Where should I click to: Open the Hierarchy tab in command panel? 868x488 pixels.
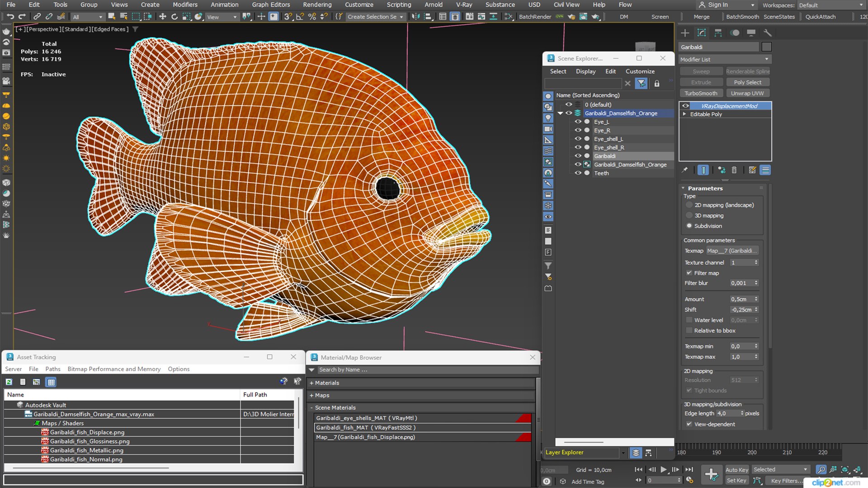(718, 33)
